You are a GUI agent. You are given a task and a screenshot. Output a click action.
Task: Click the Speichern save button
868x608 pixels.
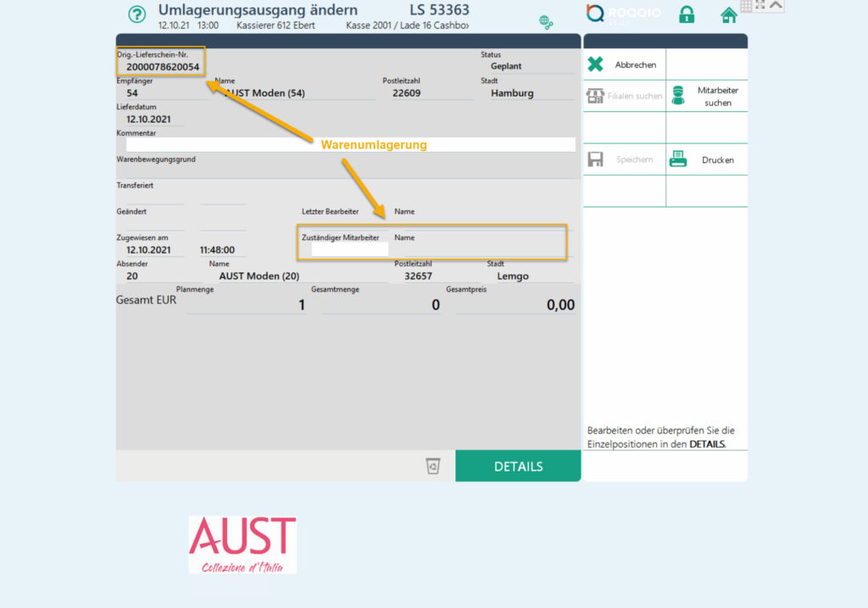coord(625,159)
